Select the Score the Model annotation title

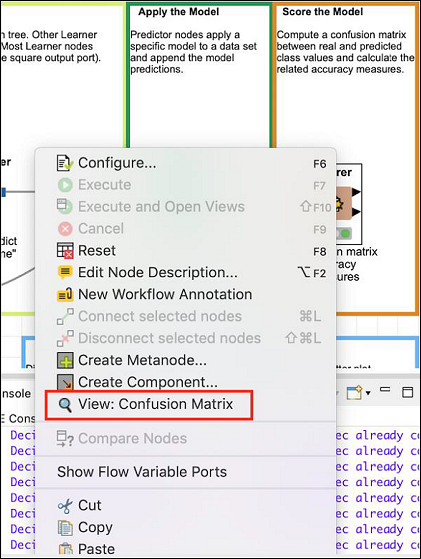[x=323, y=12]
